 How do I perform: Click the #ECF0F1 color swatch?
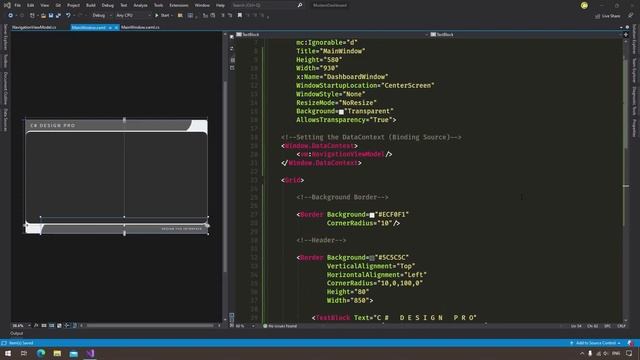point(372,215)
